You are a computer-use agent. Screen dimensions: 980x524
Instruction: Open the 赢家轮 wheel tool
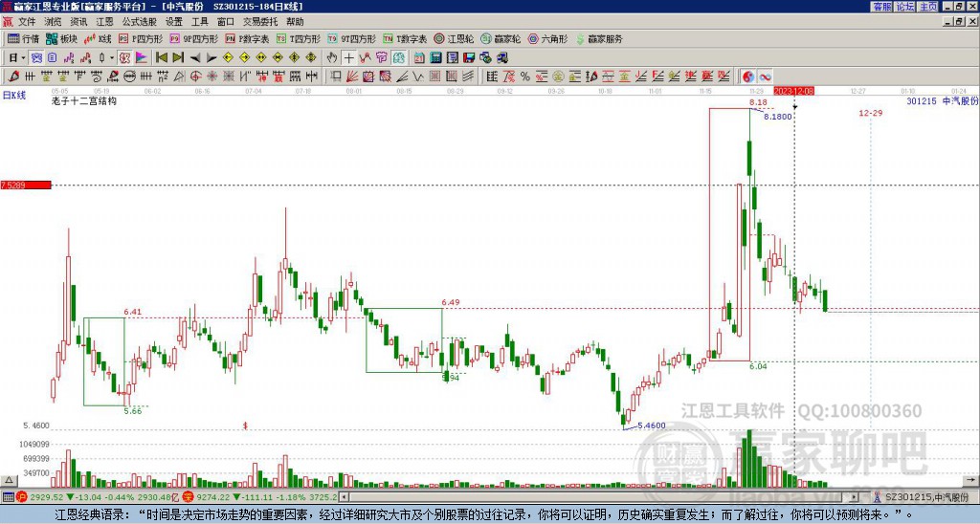click(x=501, y=38)
